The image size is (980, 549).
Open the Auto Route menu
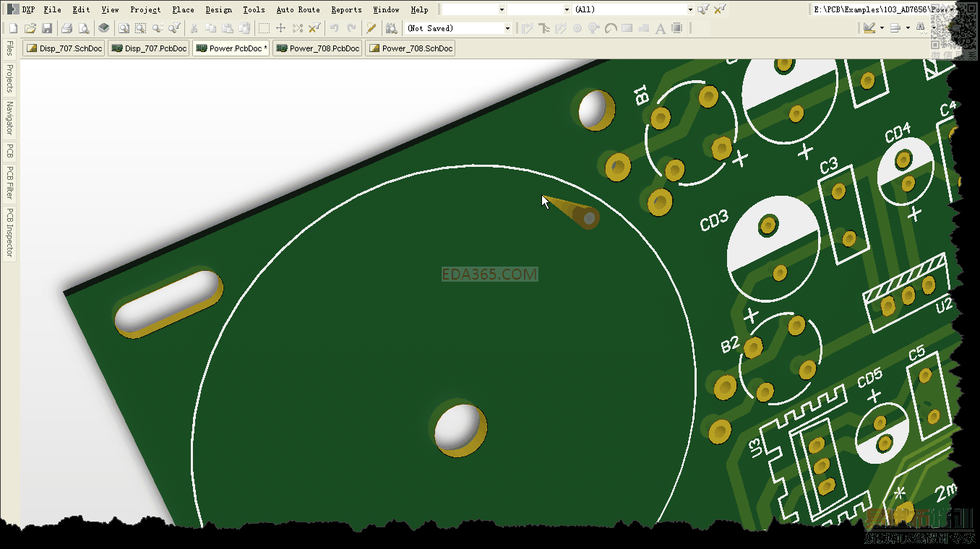(x=298, y=9)
